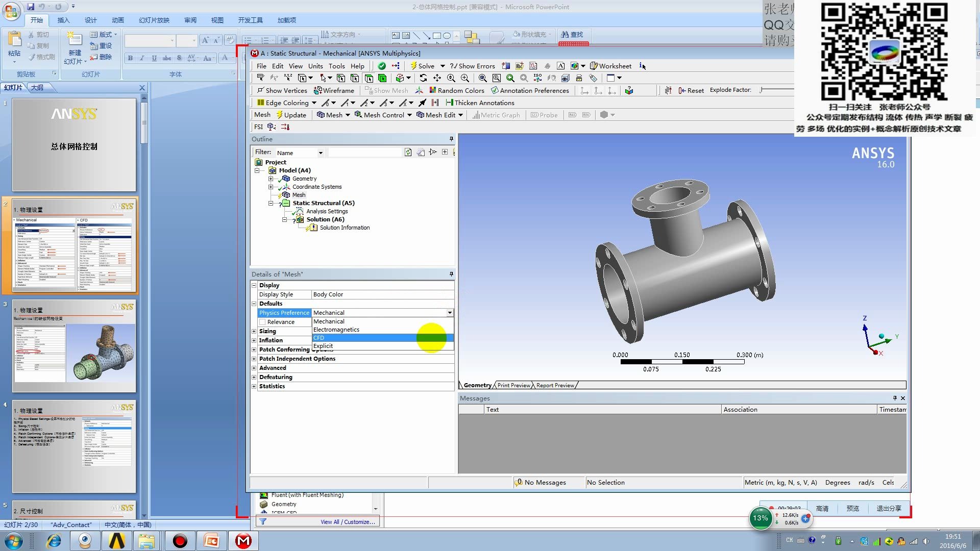Click the Box Zoom tool icon
This screenshot has height=551, width=980.
coord(465,78)
